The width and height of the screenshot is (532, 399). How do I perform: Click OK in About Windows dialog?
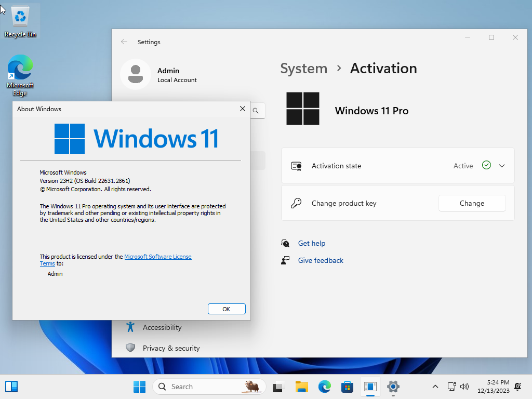tap(227, 309)
